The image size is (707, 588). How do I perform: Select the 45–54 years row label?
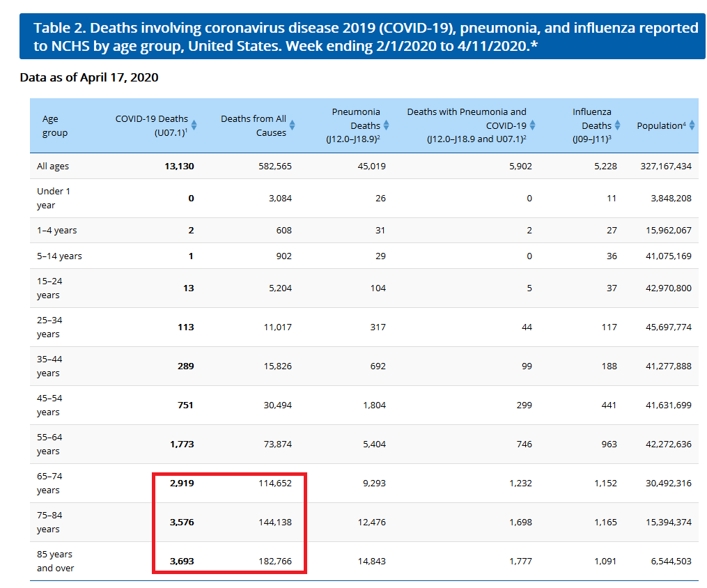point(49,405)
